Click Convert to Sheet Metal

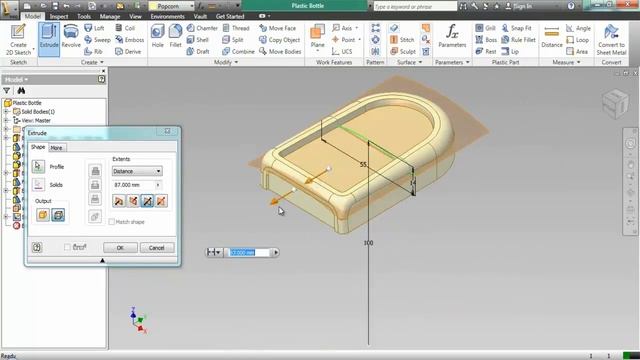pyautogui.click(x=611, y=40)
